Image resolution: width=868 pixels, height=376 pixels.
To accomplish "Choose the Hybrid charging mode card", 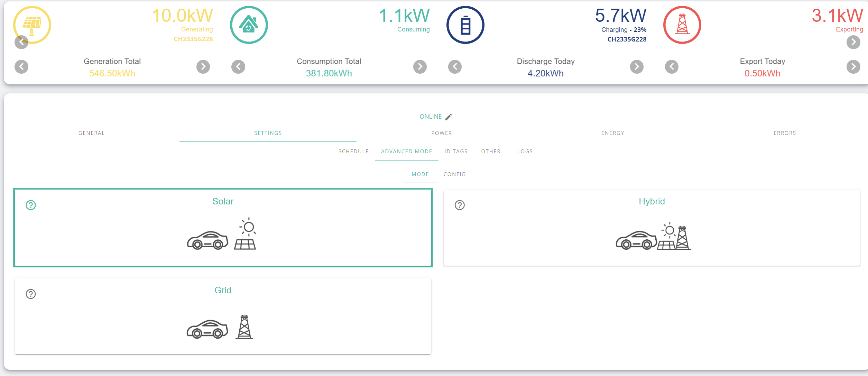I will pyautogui.click(x=652, y=228).
